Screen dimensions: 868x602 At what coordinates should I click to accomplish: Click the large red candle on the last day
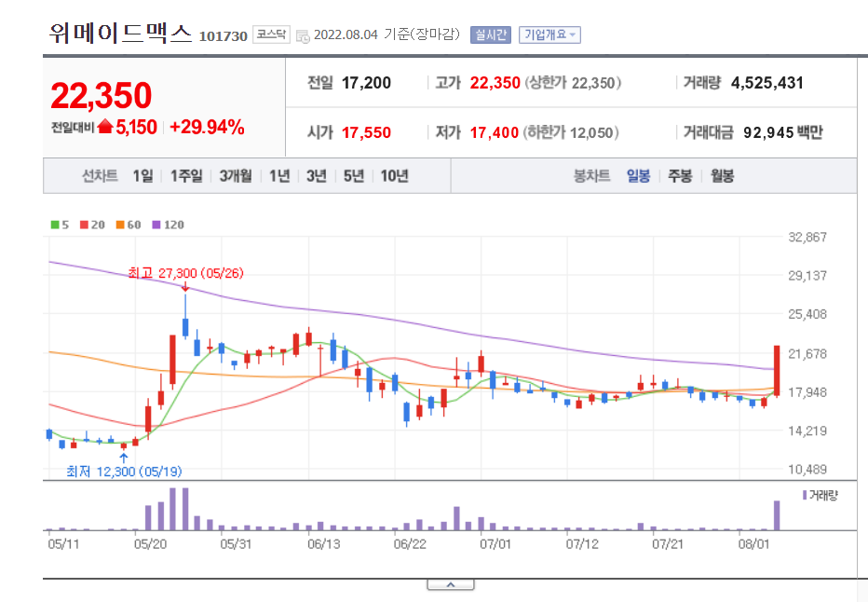[x=777, y=371]
